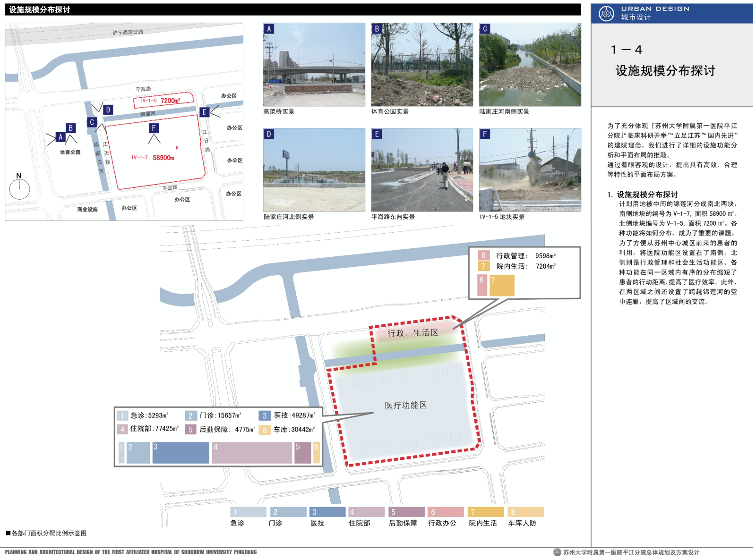The height and width of the screenshot is (559, 756).
Task: Click the blue D badge on 陆家庄河北侧实景 photo
Action: pyautogui.click(x=269, y=134)
